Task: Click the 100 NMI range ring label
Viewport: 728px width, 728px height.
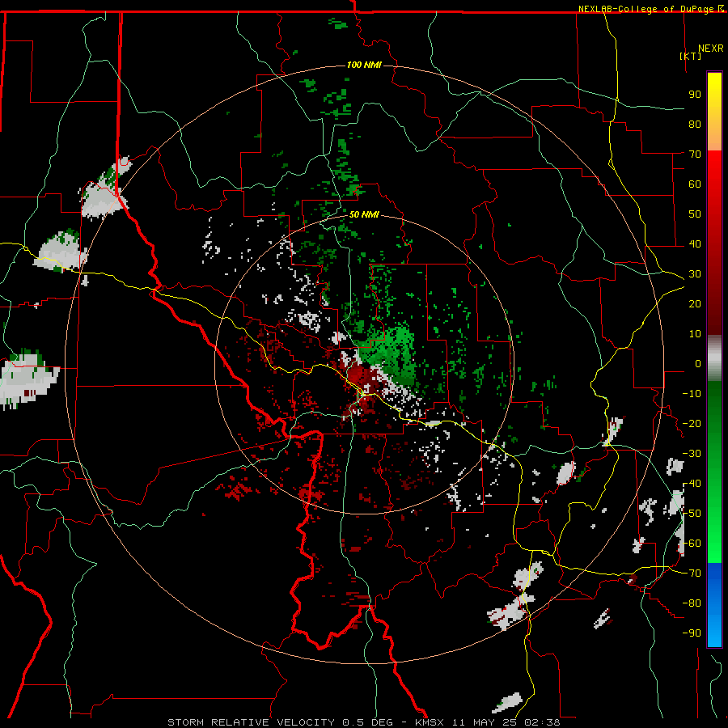Action: pos(364,65)
